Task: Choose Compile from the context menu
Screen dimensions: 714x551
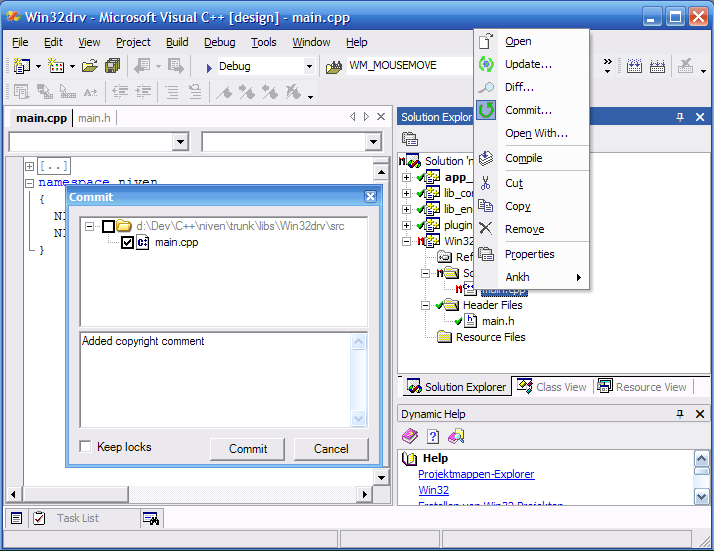Action: click(532, 158)
